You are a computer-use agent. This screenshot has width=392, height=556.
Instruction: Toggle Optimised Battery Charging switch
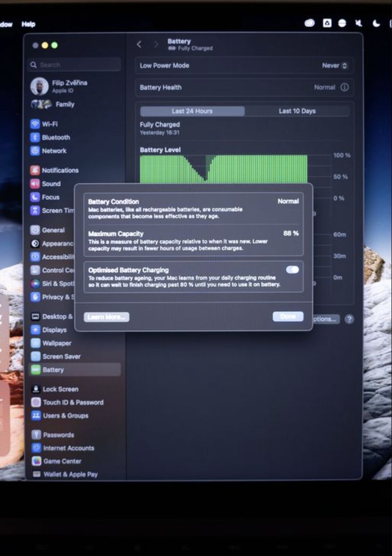pos(292,270)
